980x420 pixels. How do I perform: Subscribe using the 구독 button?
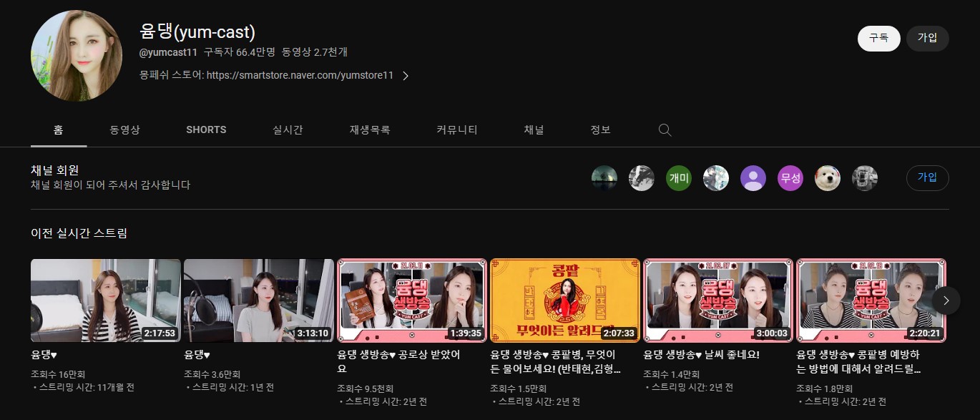tap(878, 39)
